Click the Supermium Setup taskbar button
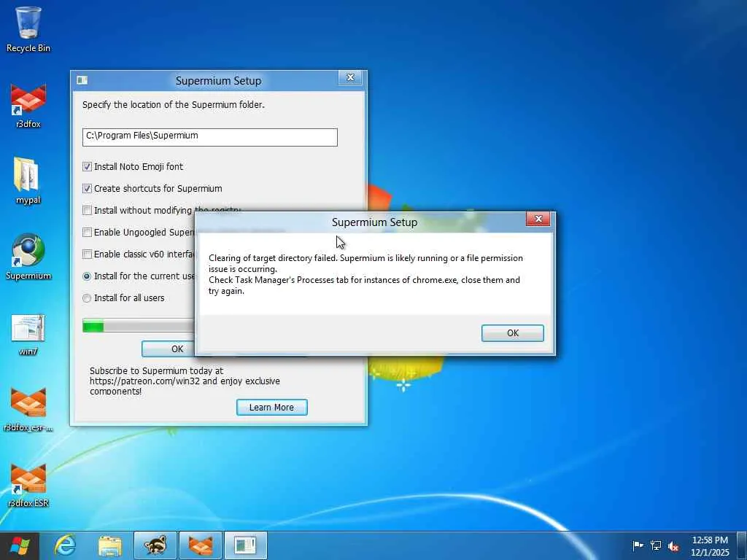This screenshot has width=747, height=560. (x=246, y=545)
